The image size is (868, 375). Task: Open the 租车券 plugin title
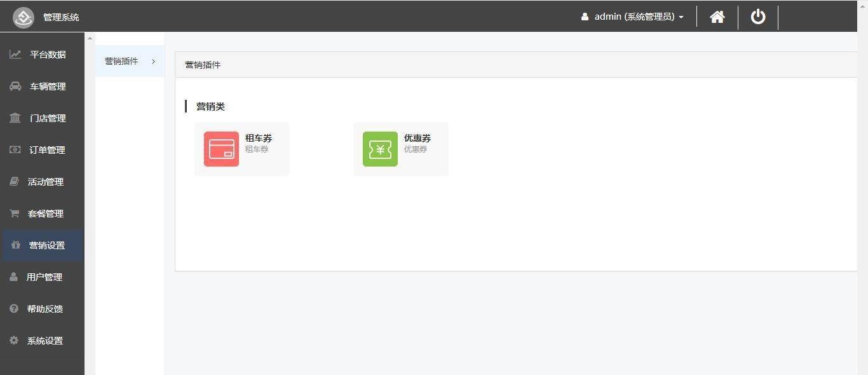coord(259,138)
